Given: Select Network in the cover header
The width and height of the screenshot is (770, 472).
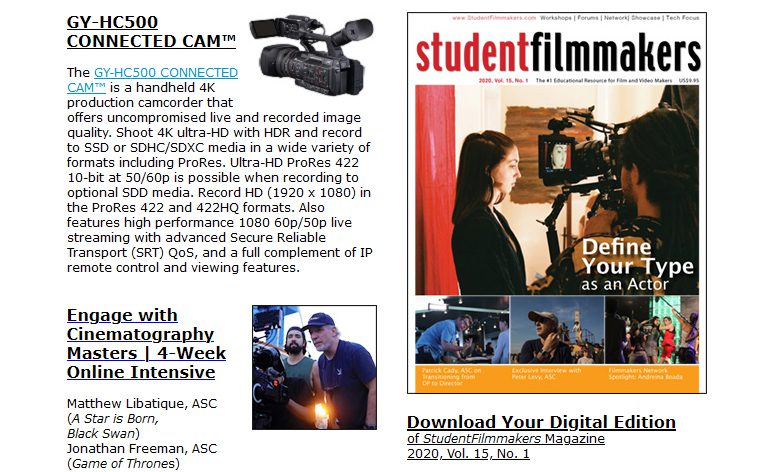Looking at the screenshot, I should [616, 18].
